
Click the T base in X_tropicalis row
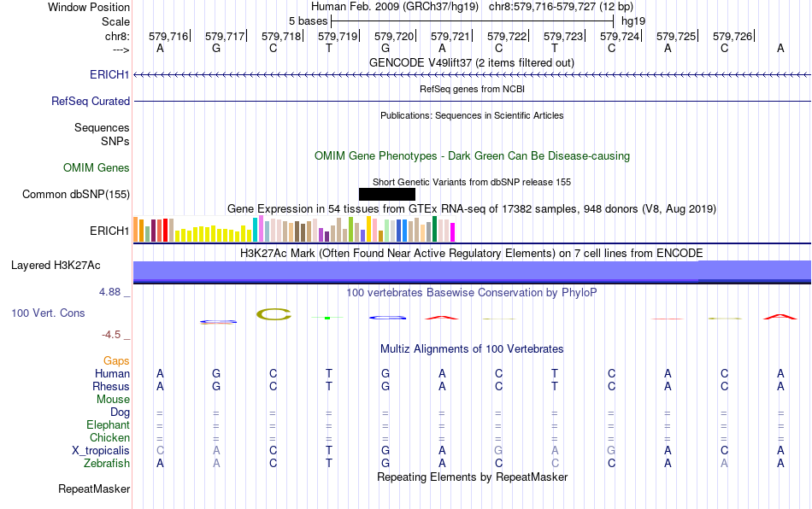coord(329,451)
